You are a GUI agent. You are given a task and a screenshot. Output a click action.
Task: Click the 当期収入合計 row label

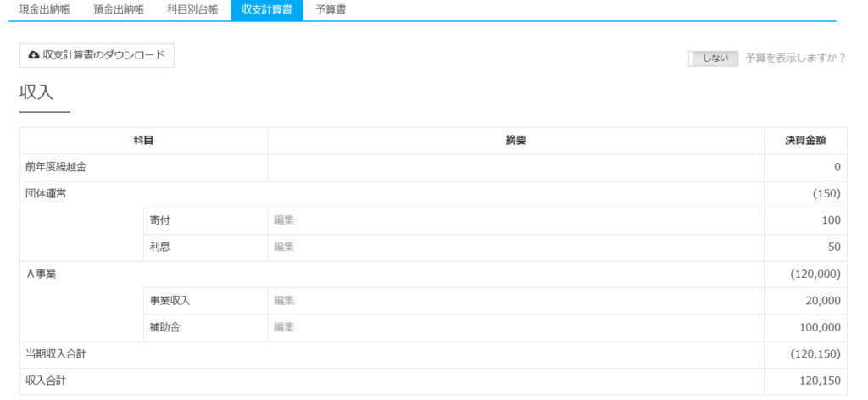point(56,354)
